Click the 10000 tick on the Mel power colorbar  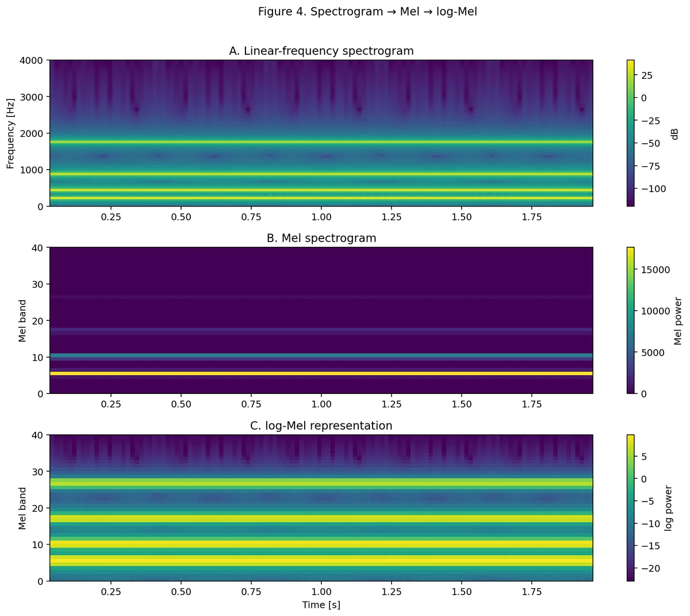[655, 311]
